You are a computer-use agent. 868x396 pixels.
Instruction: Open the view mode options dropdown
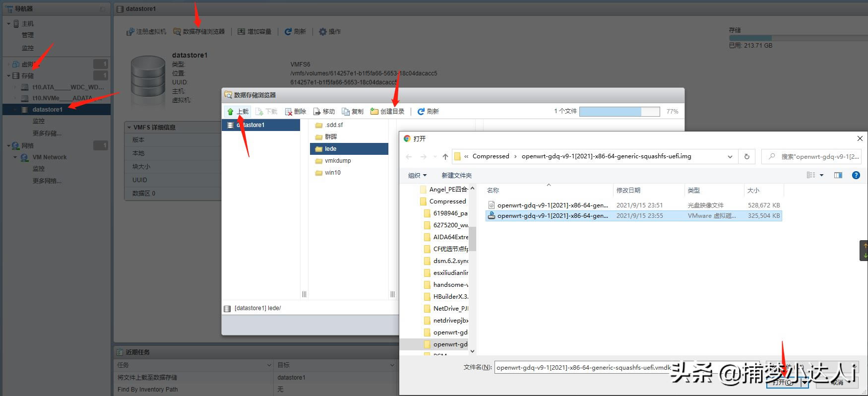point(822,175)
